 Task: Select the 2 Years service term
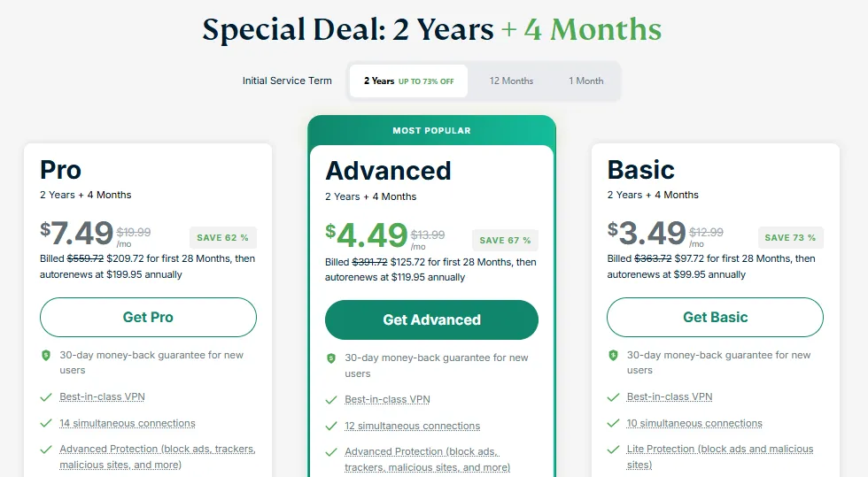[408, 81]
